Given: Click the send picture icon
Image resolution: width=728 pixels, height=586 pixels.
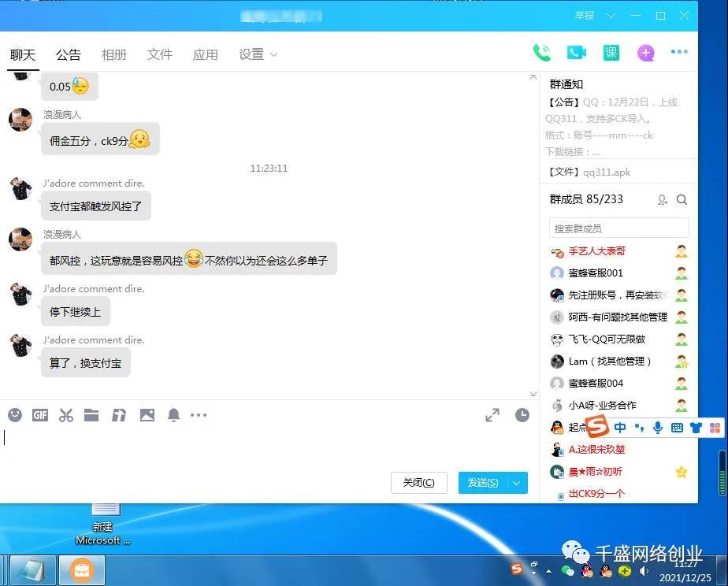Looking at the screenshot, I should [147, 415].
